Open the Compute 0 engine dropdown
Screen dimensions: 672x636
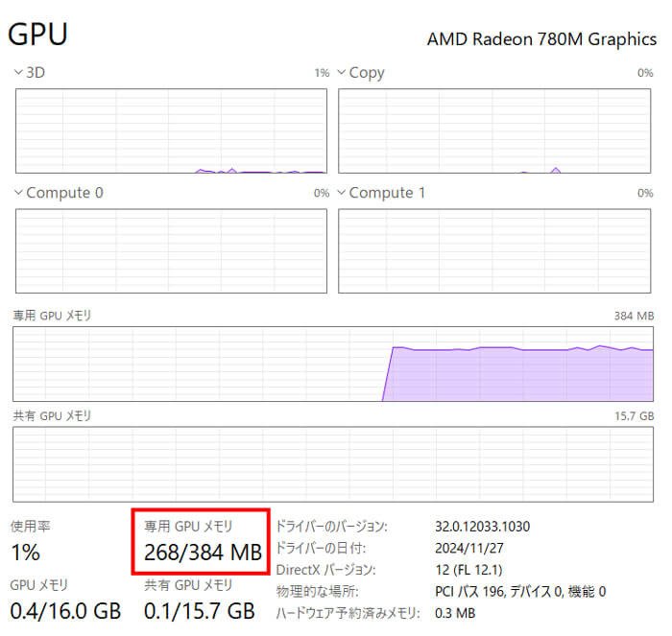pos(59,193)
